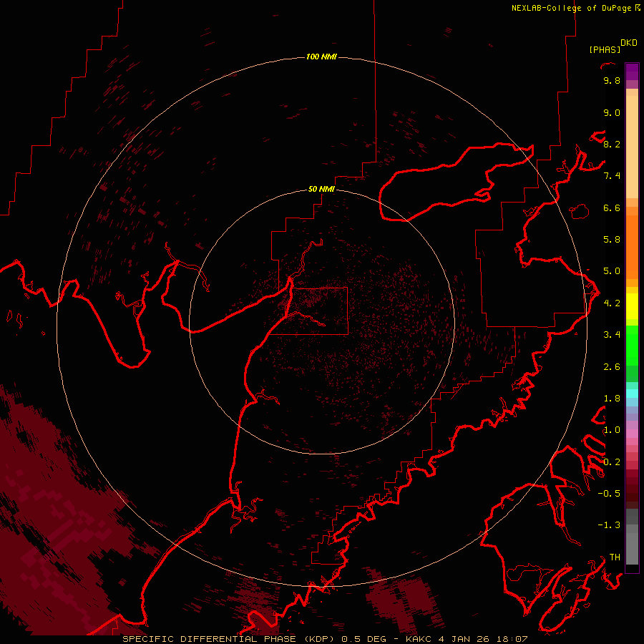The height and width of the screenshot is (644, 644).
Task: Pick the cyan segment of the color bar
Action: click(632, 394)
